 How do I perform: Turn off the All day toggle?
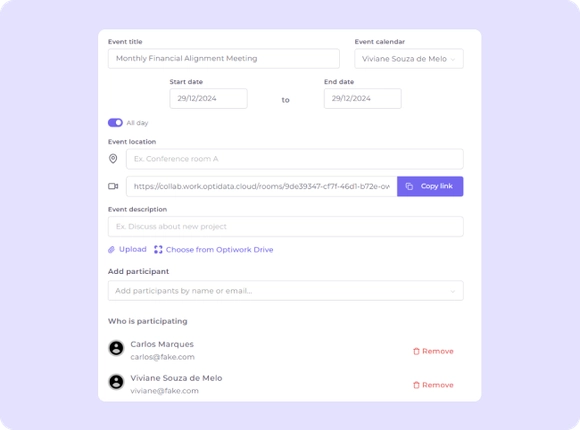click(115, 122)
